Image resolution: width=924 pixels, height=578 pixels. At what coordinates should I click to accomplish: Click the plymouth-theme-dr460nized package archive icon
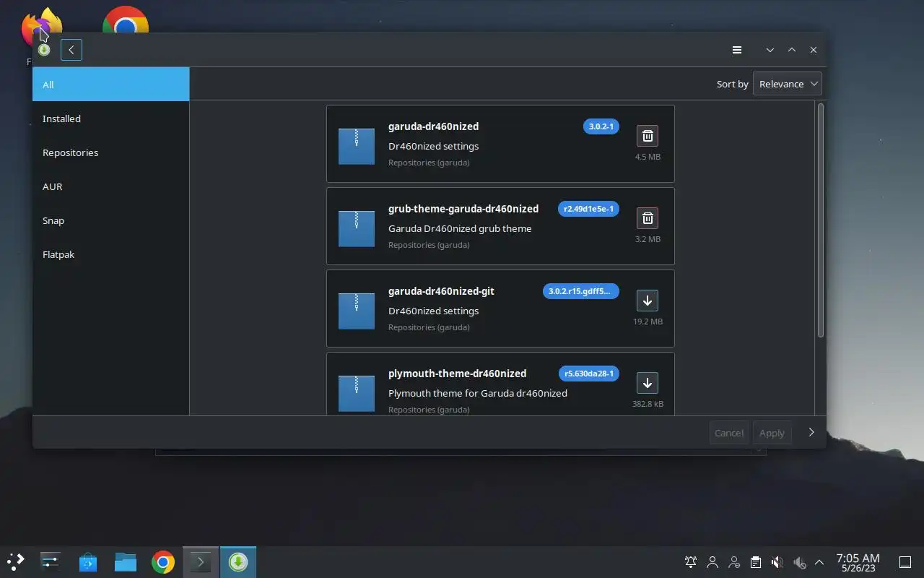pos(357,394)
